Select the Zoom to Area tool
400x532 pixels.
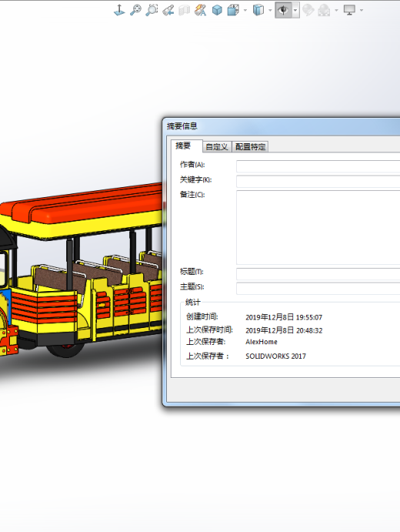pos(152,10)
